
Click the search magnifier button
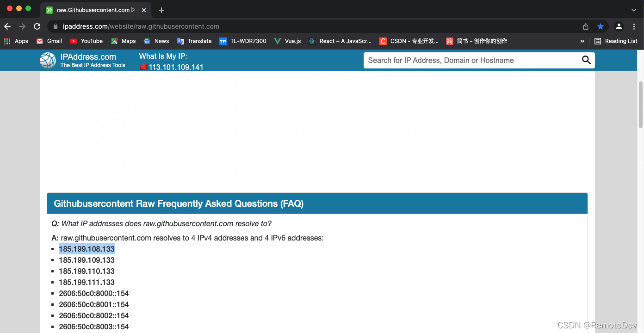point(586,60)
